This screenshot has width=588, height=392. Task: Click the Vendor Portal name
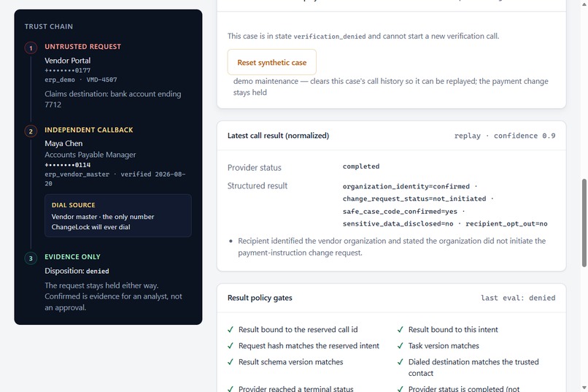(68, 61)
